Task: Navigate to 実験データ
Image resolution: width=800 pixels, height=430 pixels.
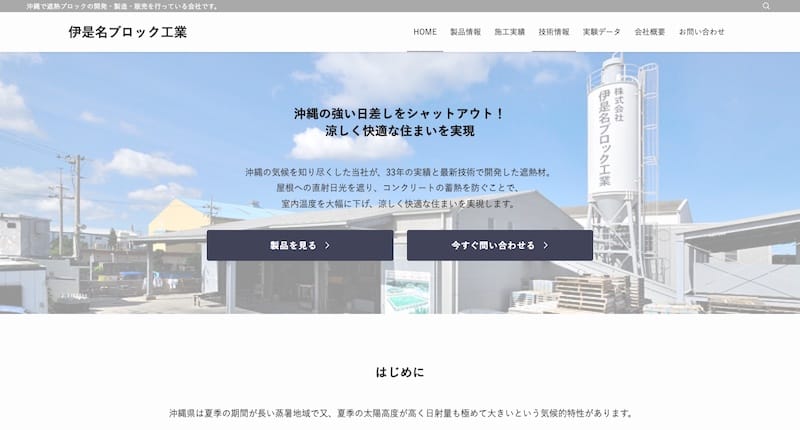Action: 602,32
